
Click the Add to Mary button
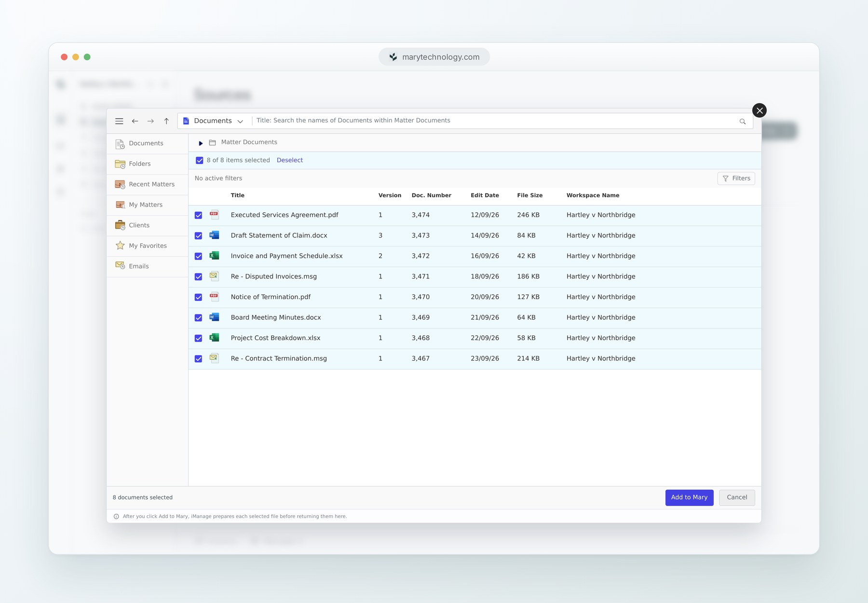(x=689, y=497)
